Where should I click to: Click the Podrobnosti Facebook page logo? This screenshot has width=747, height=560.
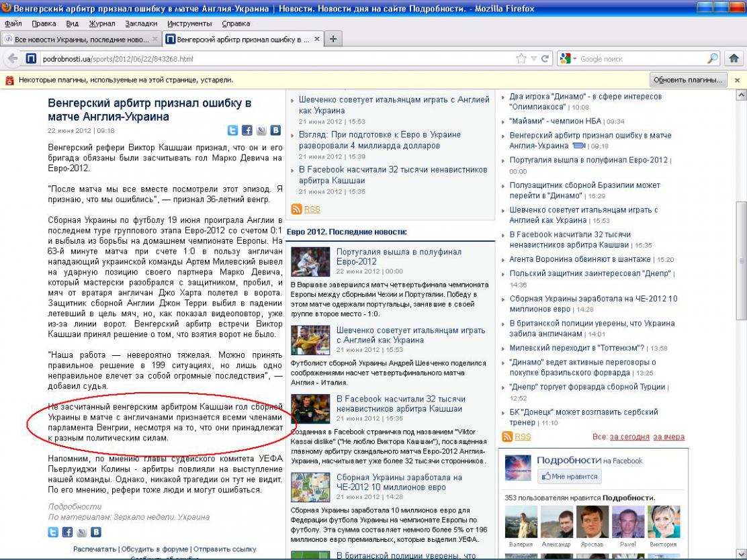click(518, 467)
